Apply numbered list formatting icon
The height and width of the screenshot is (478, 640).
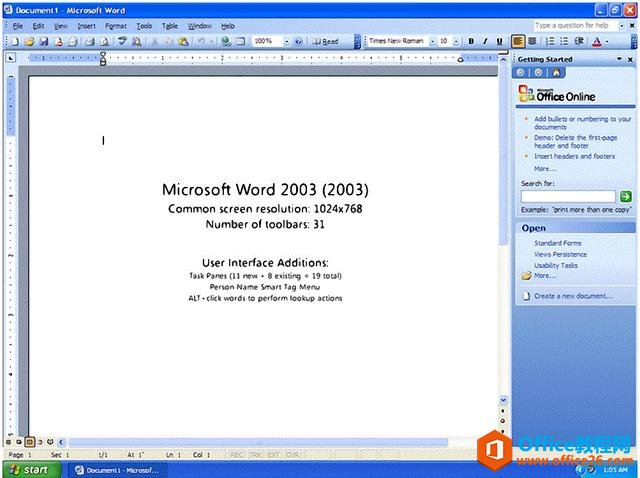[x=550, y=41]
